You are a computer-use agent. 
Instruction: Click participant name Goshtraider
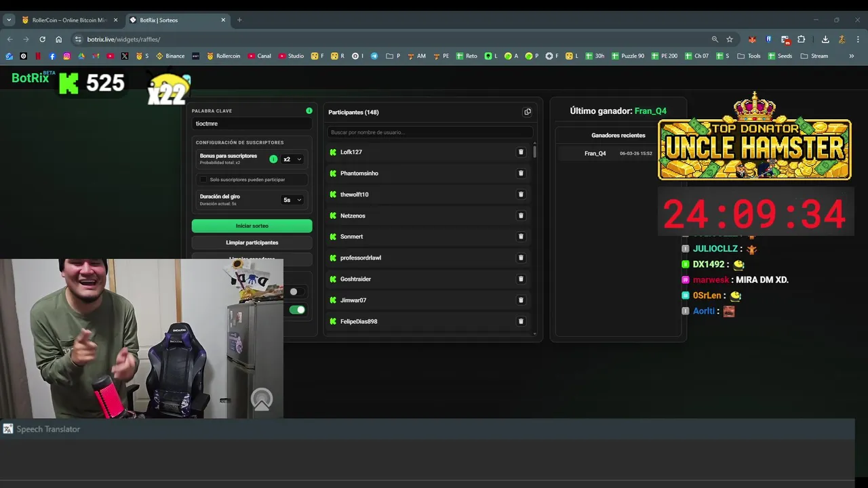tap(355, 279)
